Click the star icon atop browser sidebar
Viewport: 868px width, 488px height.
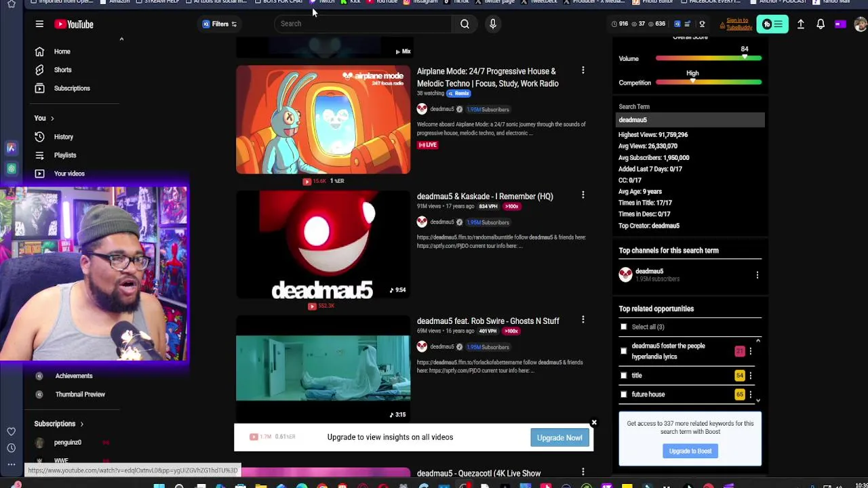point(12,3)
